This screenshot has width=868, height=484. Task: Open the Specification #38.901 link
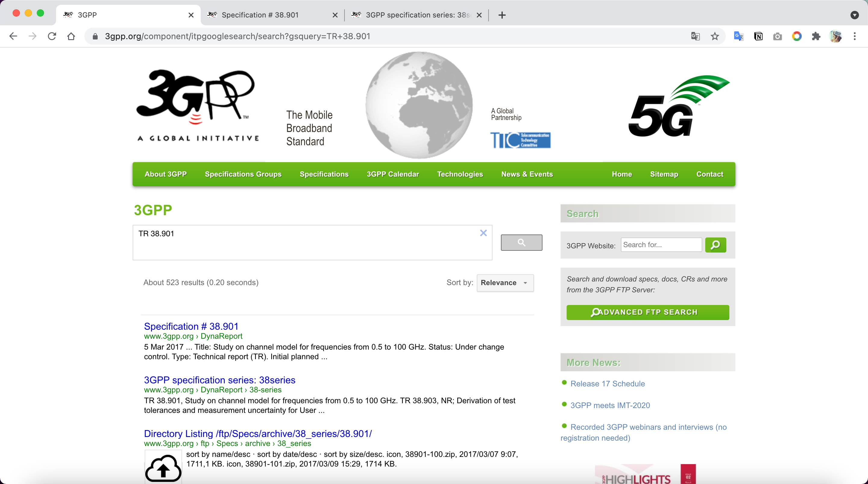click(191, 326)
